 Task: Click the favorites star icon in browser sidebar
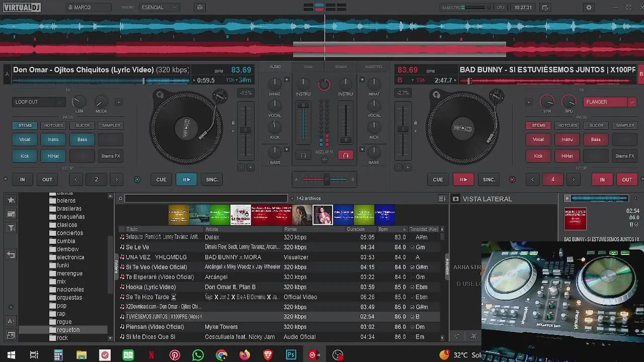11,200
